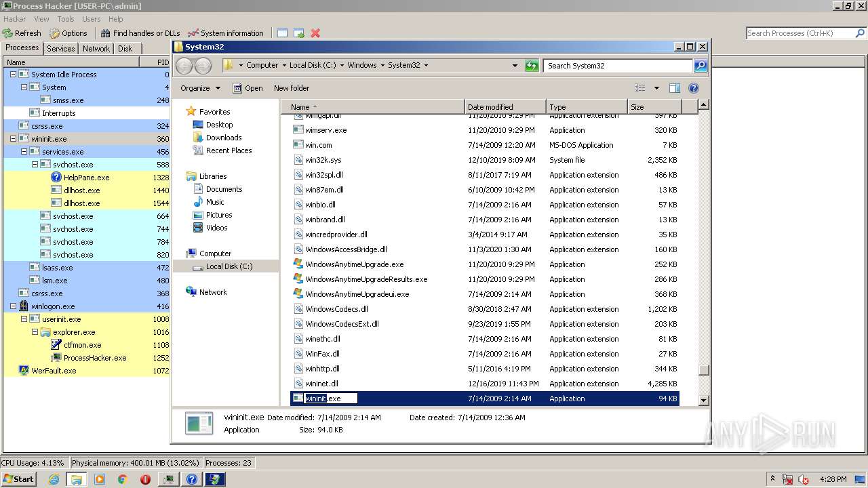Click Local Disk (C:) in the breadcrumb
868x488 pixels.
(312, 66)
